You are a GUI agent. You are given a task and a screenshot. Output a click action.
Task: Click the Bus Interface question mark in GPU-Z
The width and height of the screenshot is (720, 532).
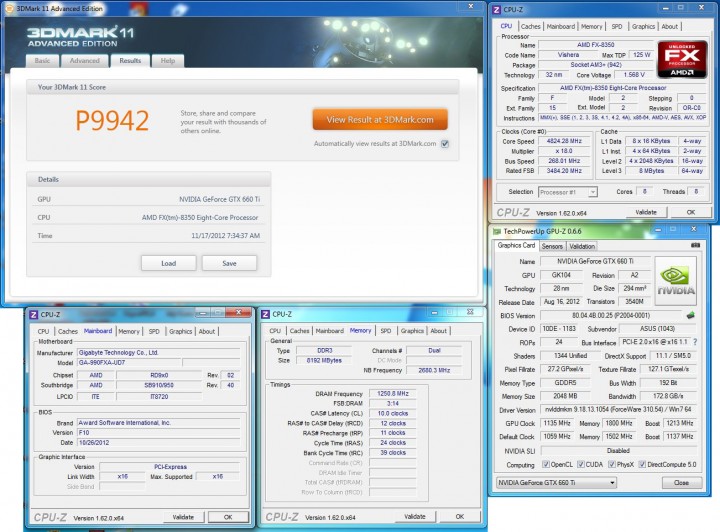(x=695, y=342)
